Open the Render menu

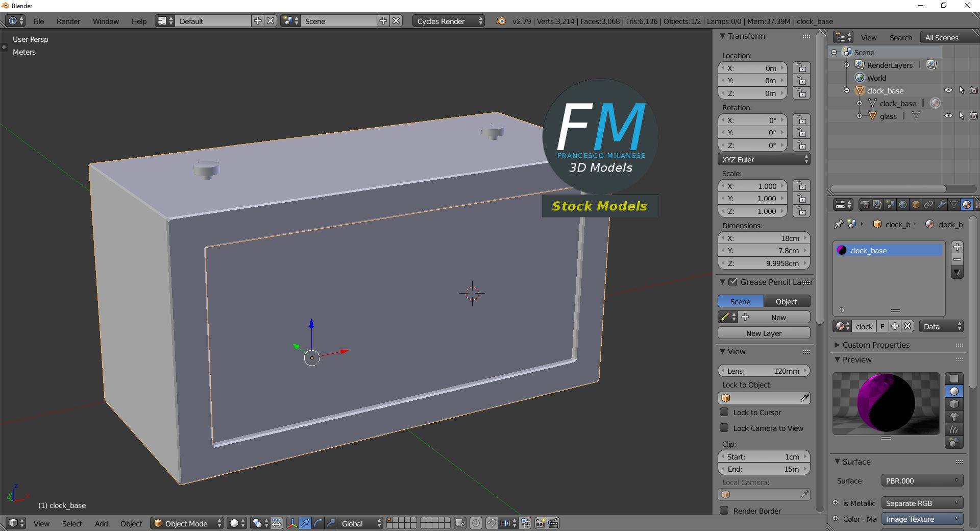tap(68, 21)
